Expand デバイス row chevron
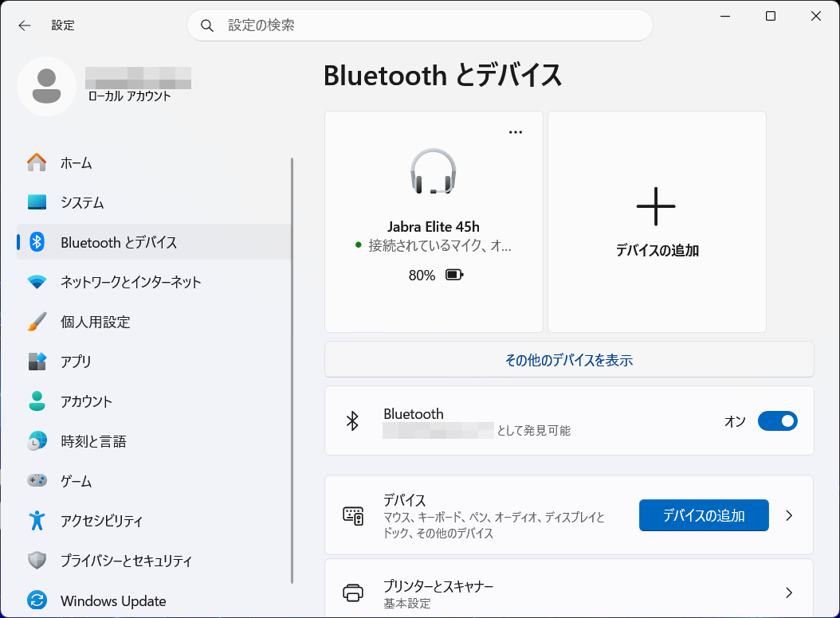Screen dimensions: 840x618 (788, 515)
